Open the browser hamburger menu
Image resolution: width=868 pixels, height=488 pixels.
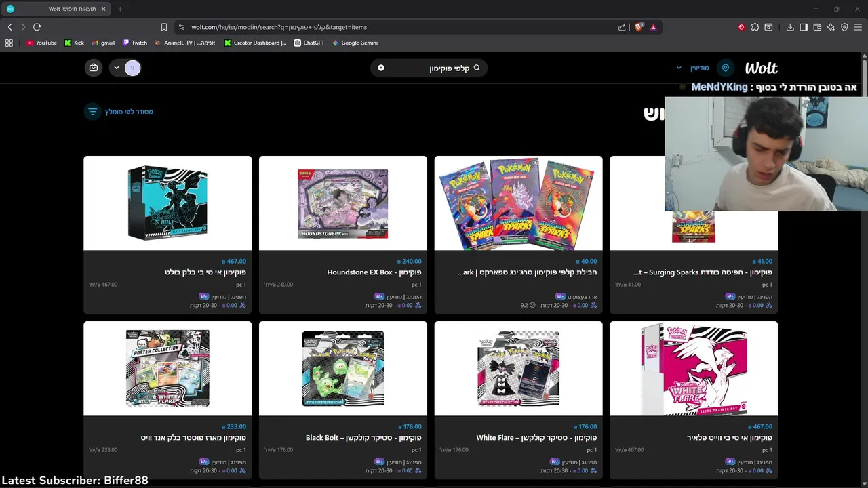pyautogui.click(x=858, y=27)
